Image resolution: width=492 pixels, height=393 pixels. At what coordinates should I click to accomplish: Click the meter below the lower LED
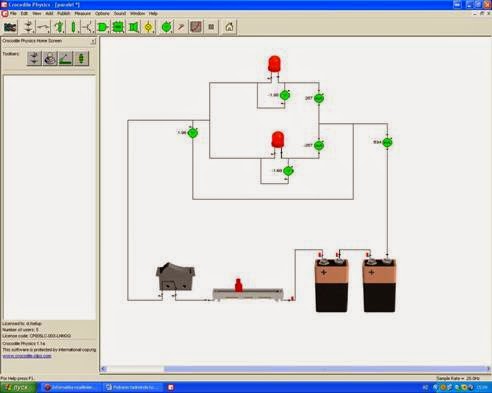click(288, 171)
